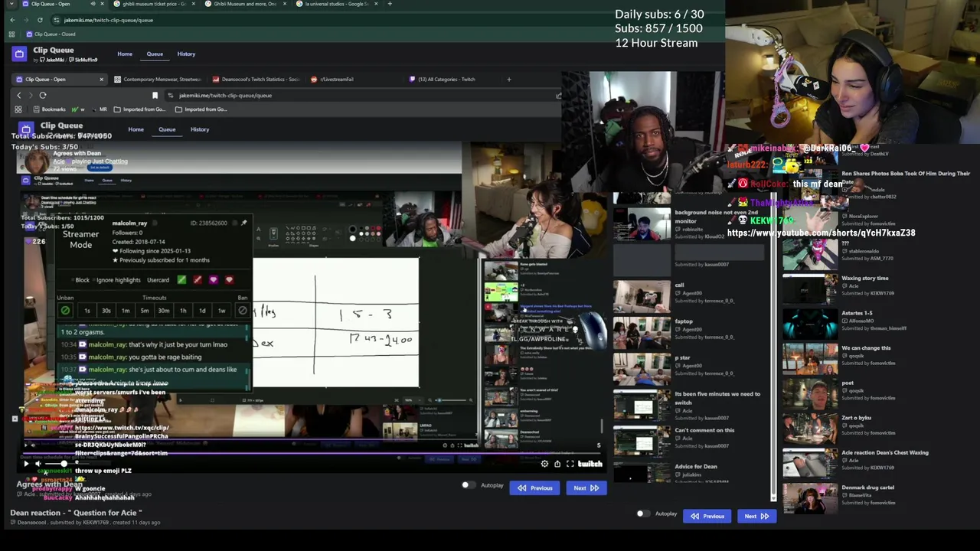The image size is (980, 551).
Task: Apply 30s timeout to user
Action: (x=106, y=311)
